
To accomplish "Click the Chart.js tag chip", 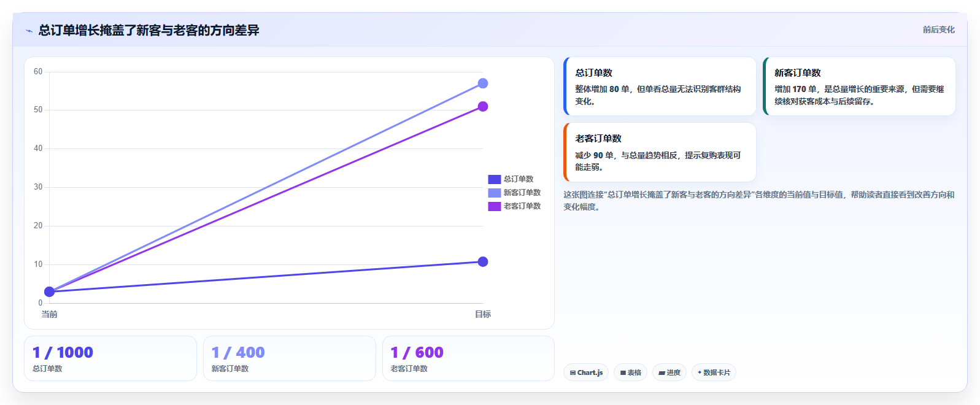I will [586, 372].
